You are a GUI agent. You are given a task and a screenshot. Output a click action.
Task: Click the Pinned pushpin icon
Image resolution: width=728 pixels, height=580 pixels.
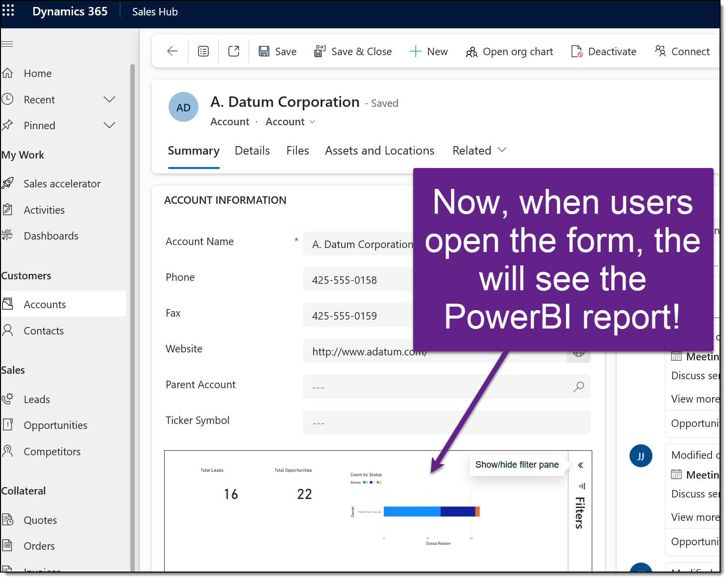point(7,125)
